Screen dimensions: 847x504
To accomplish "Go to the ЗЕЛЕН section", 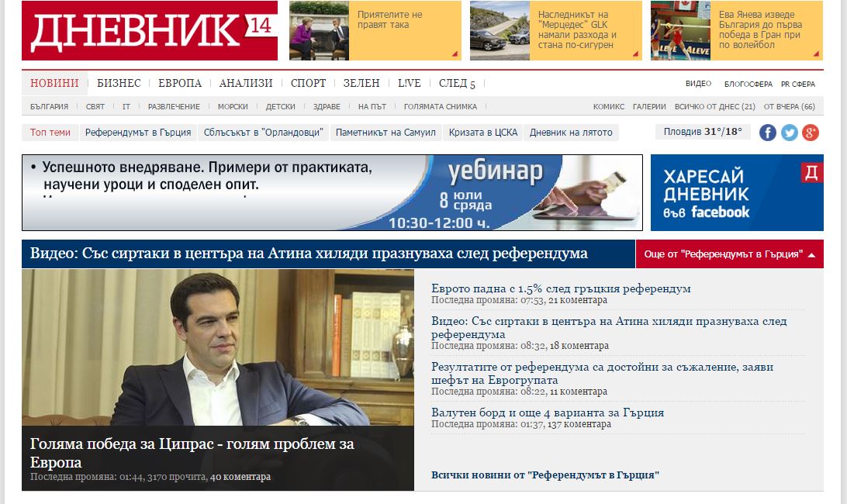I will click(361, 83).
